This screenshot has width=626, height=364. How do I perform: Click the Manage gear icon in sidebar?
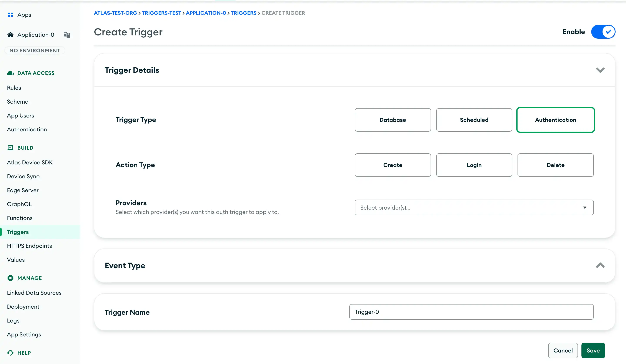tap(10, 278)
